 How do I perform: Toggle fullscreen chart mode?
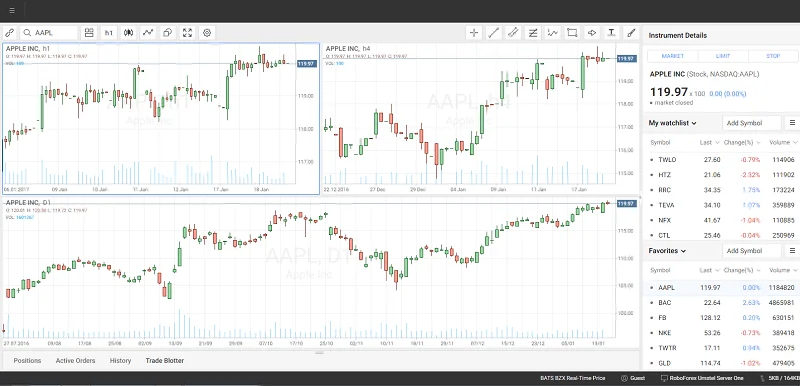pos(187,33)
